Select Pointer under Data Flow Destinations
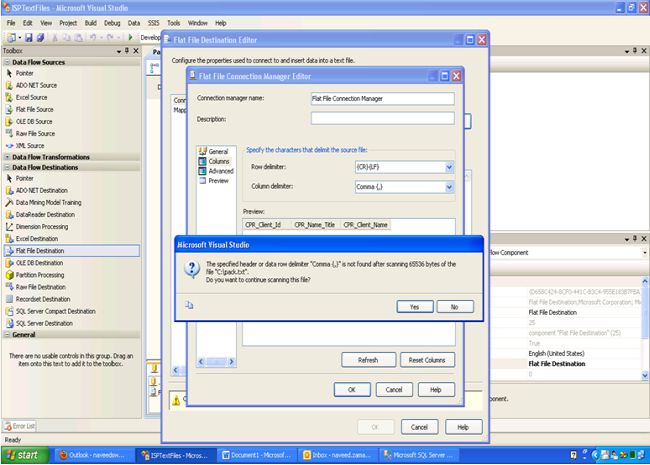The image size is (650, 465). pyautogui.click(x=24, y=178)
